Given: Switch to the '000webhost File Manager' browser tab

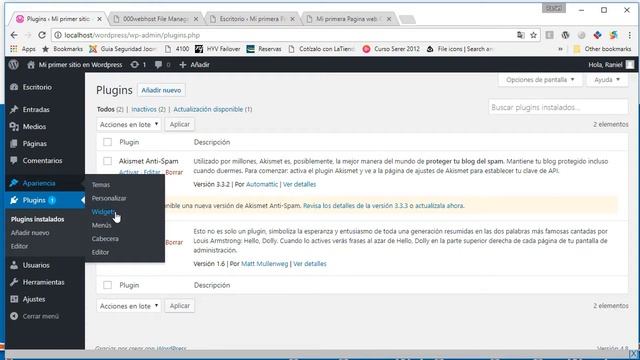Looking at the screenshot, I should [156, 19].
